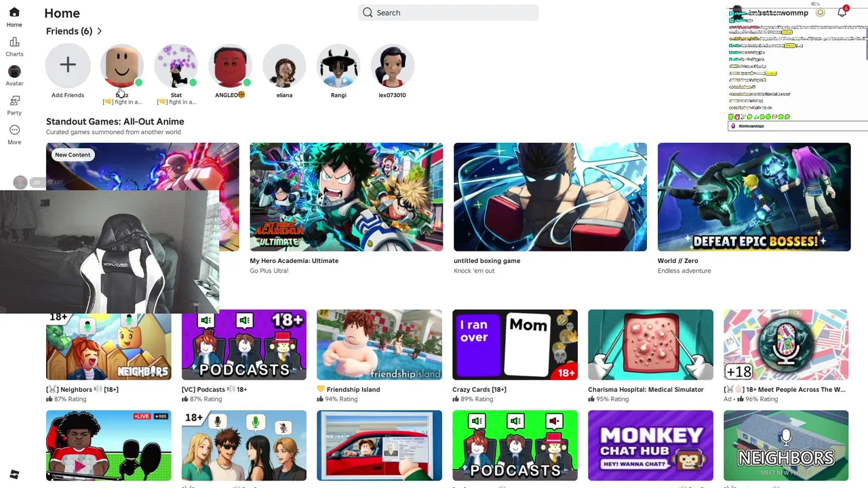The width and height of the screenshot is (868, 488).
Task: Open the three-people voice chat thumbnail
Action: 244,445
